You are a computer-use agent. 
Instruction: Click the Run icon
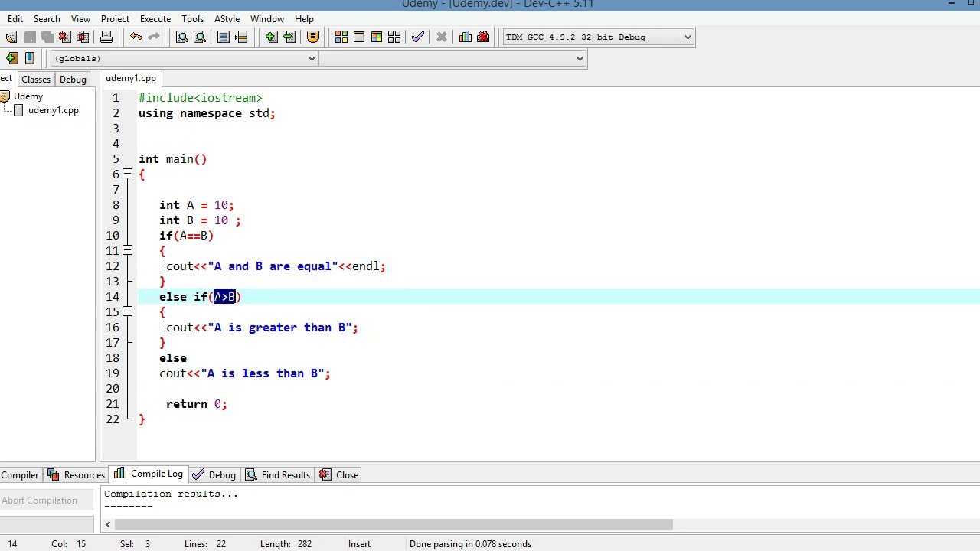tap(359, 37)
